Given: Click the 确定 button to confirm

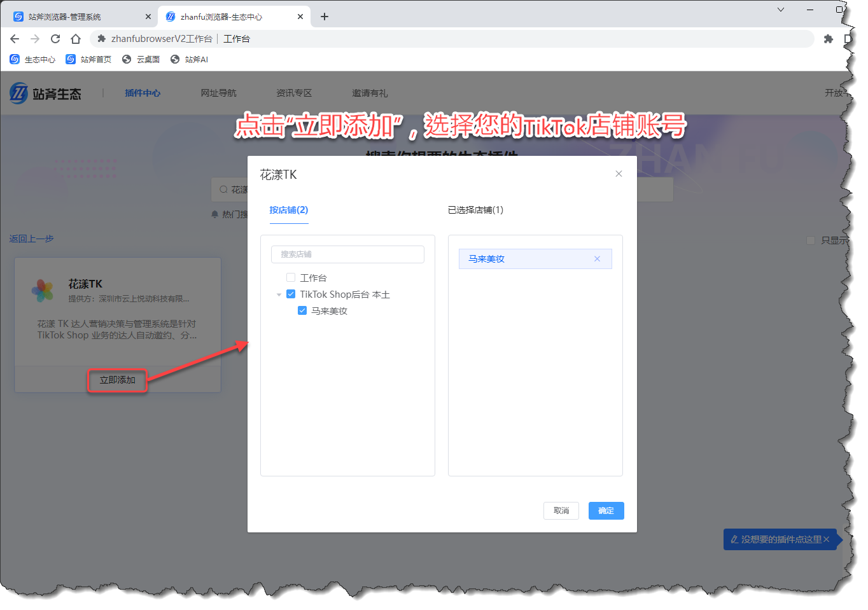Looking at the screenshot, I should pos(606,511).
